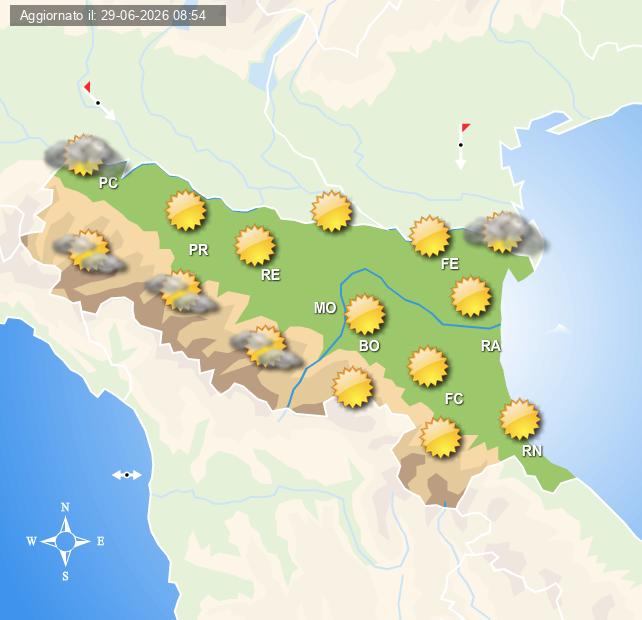
Task: Click the MO province label
Action: click(325, 308)
